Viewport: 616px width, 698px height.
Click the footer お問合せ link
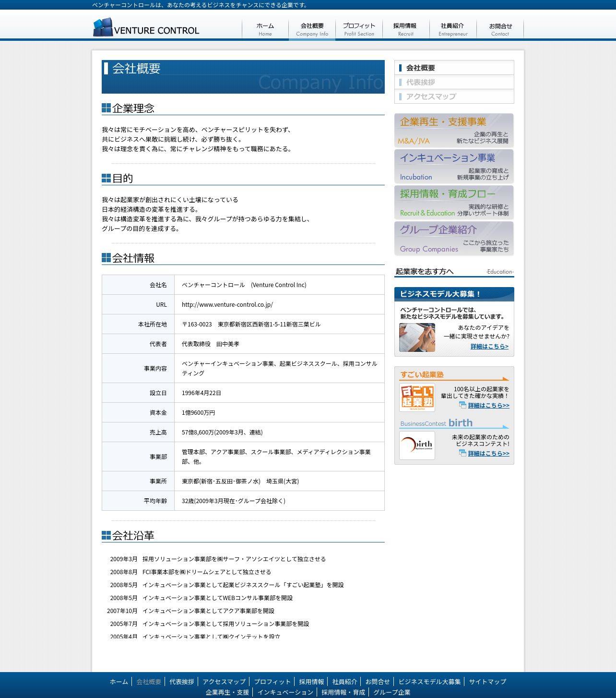(x=378, y=682)
